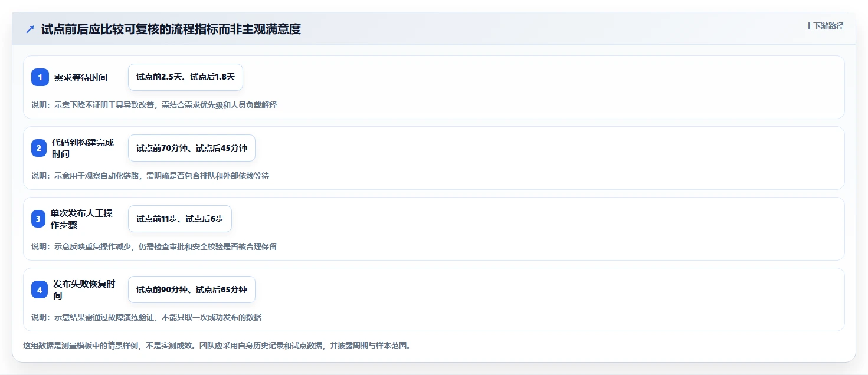868x375 pixels.
Task: Click the value chip 试点前90分钟、试点后65分钟
Action: (192, 290)
